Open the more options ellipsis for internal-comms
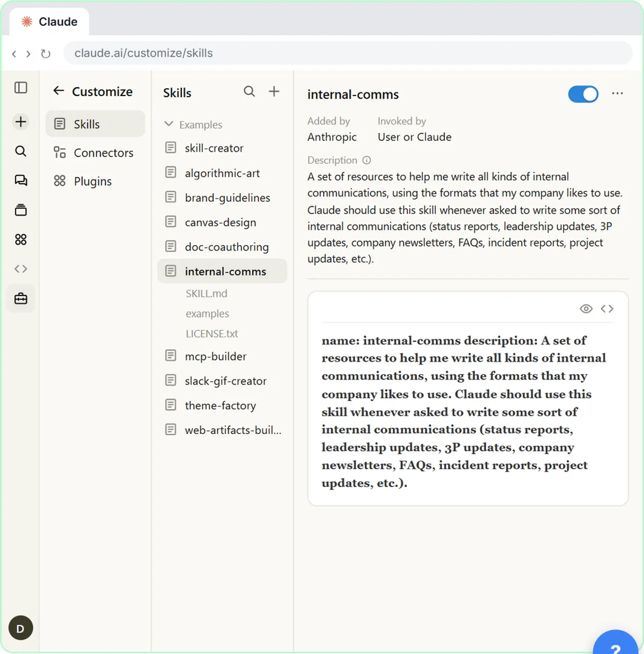This screenshot has height=654, width=644. (618, 93)
